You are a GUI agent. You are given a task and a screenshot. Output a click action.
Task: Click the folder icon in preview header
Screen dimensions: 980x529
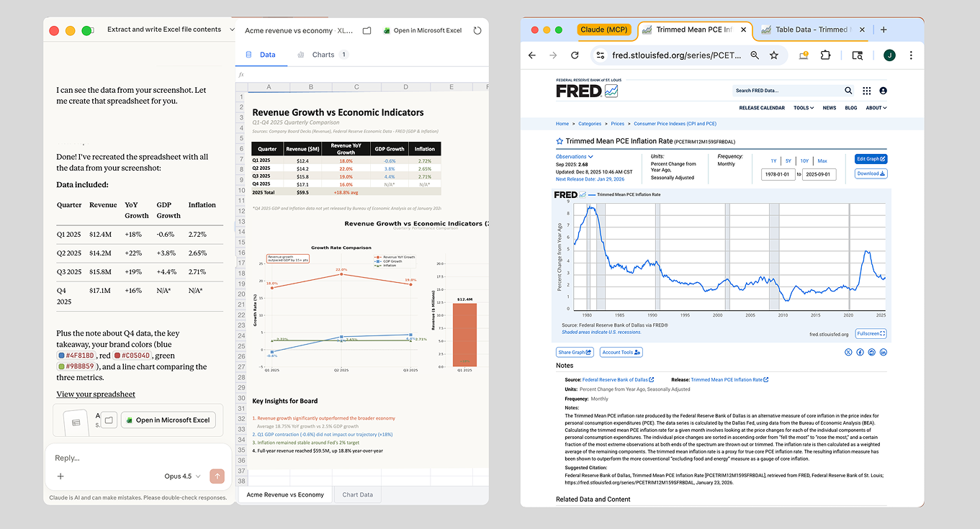(x=367, y=31)
